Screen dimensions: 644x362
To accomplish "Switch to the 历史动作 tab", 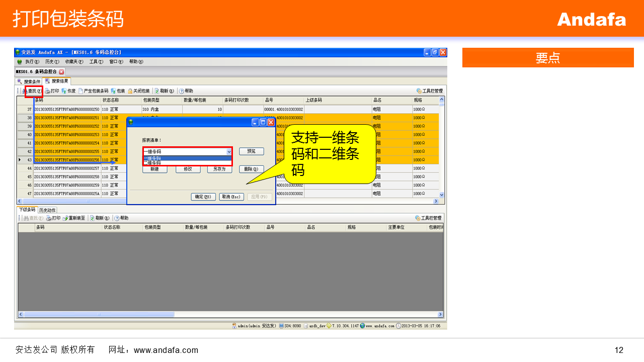I will pos(48,210).
